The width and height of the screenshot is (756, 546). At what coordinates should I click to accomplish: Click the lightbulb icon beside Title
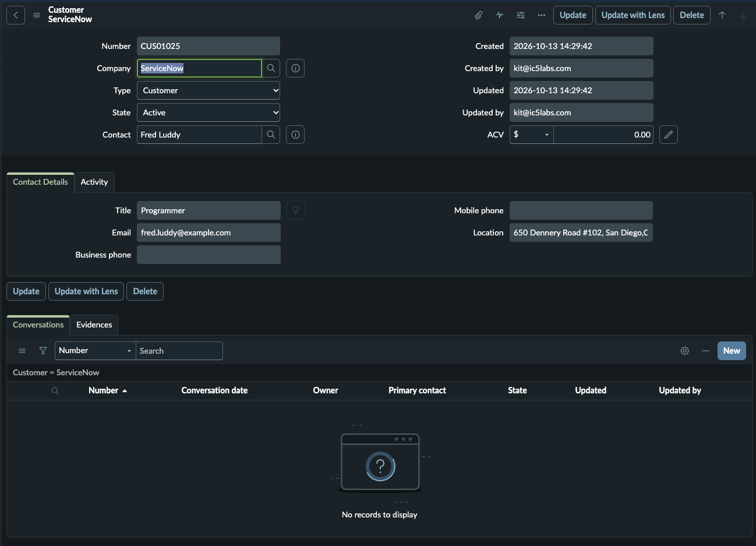click(295, 210)
